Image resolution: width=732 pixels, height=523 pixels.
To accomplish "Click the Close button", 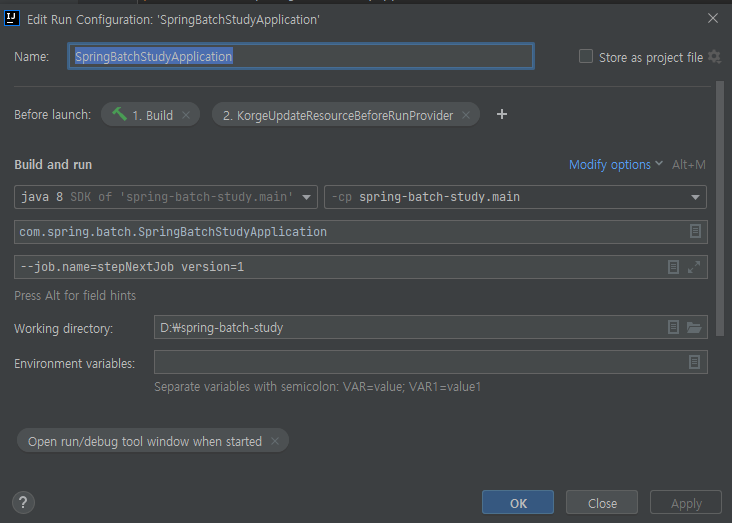I will coord(602,503).
